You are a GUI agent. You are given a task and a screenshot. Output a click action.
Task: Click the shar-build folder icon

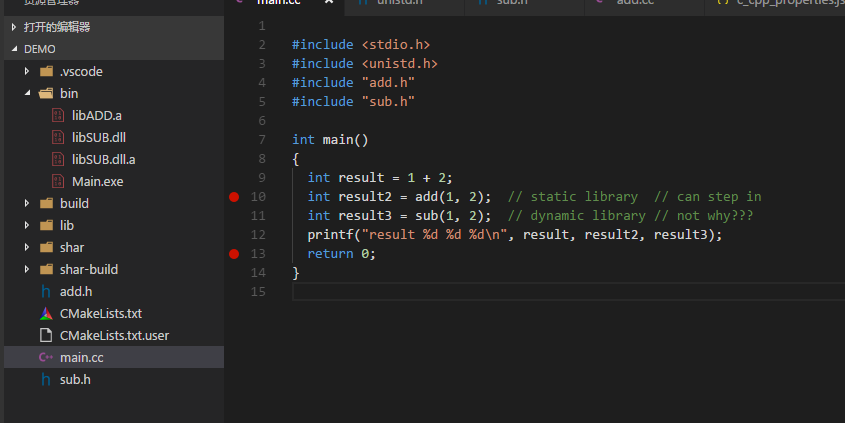[x=47, y=269]
